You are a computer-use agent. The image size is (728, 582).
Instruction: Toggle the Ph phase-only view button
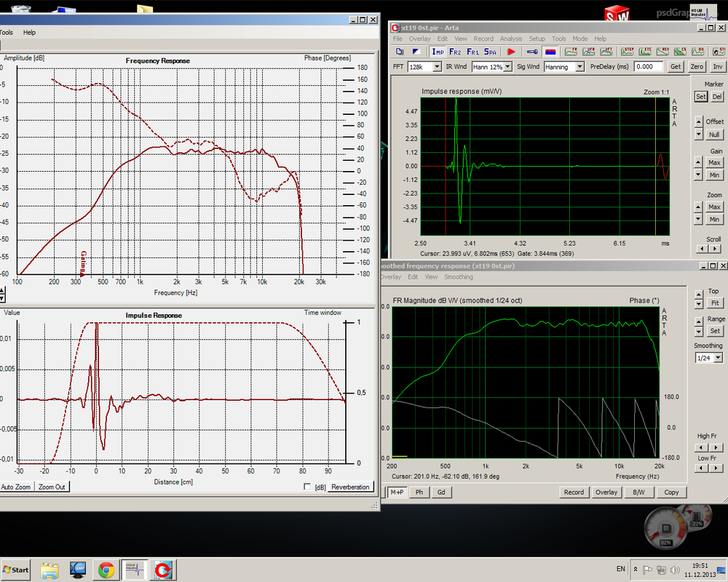pos(419,492)
